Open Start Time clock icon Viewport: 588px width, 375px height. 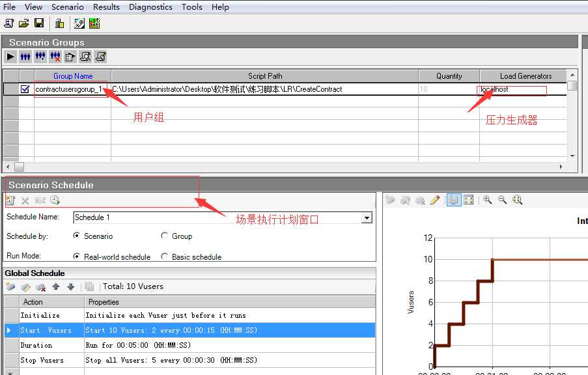[55, 201]
